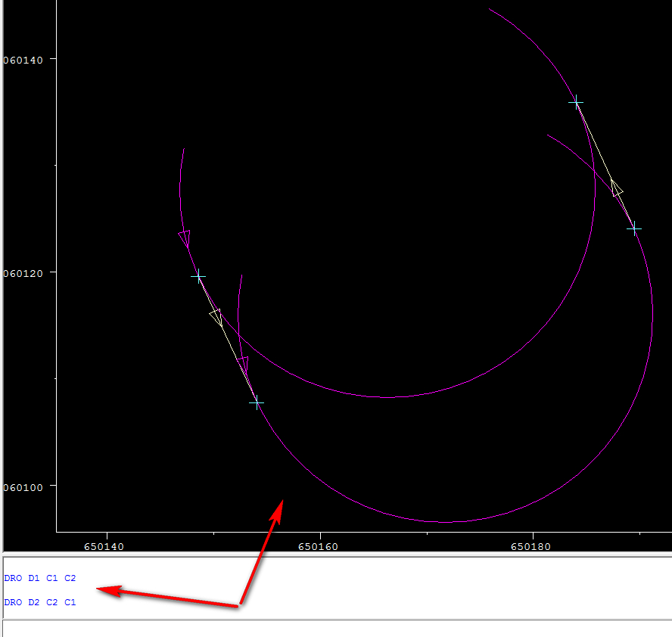Click x-axis label 650160
This screenshot has height=637, width=672.
318,547
